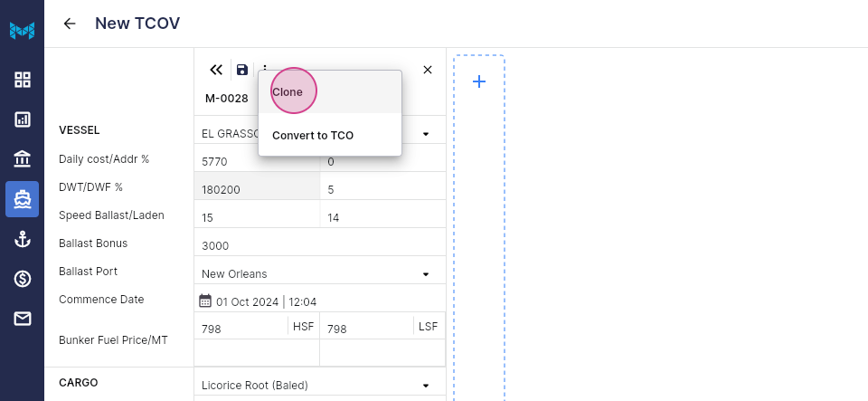This screenshot has height=401, width=868.
Task: Open the bank building icon in sidebar
Action: pos(22,159)
